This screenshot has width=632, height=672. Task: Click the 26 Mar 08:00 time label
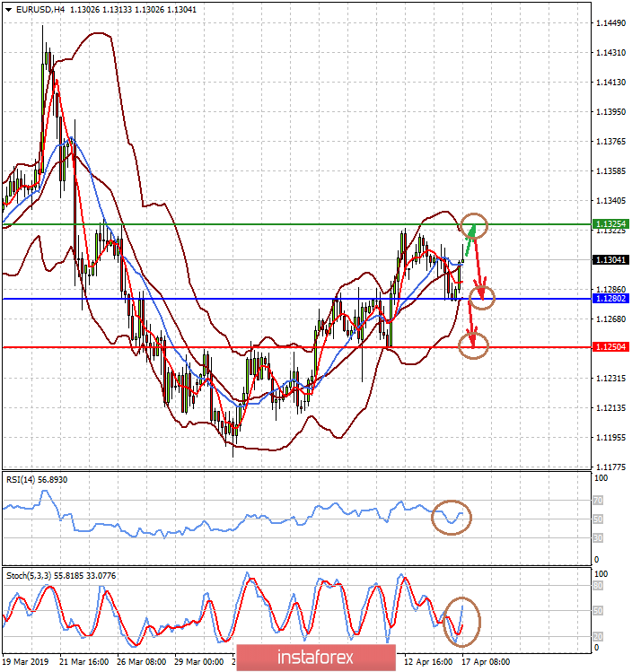click(x=142, y=662)
